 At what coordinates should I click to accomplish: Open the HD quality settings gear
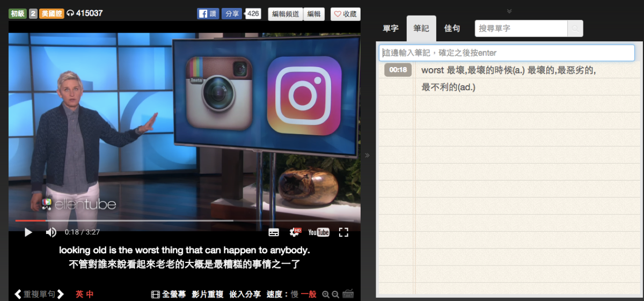(295, 232)
